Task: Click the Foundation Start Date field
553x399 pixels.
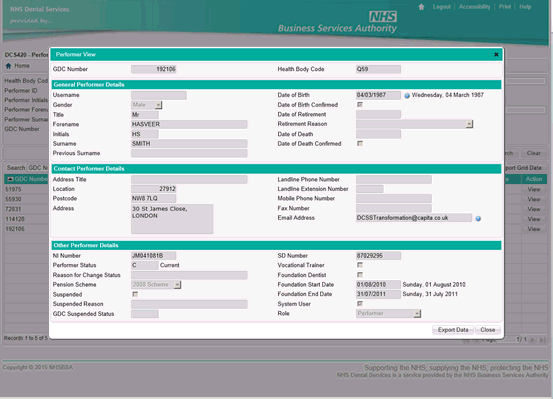Action: click(378, 284)
